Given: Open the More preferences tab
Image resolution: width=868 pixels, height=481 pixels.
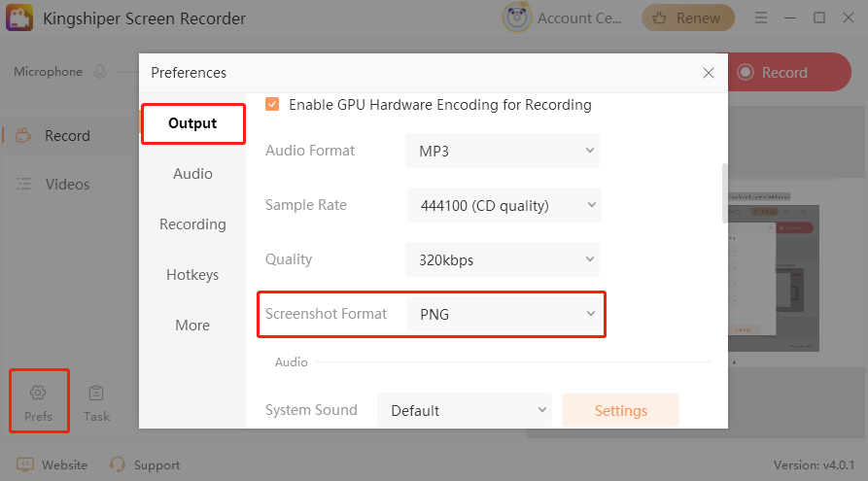Looking at the screenshot, I should pyautogui.click(x=192, y=325).
